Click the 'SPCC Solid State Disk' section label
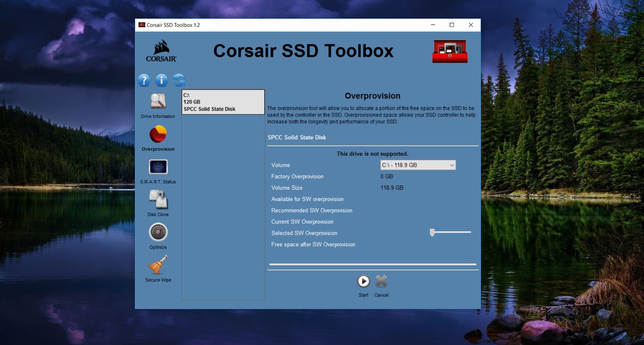Image resolution: width=644 pixels, height=345 pixels. click(x=297, y=137)
